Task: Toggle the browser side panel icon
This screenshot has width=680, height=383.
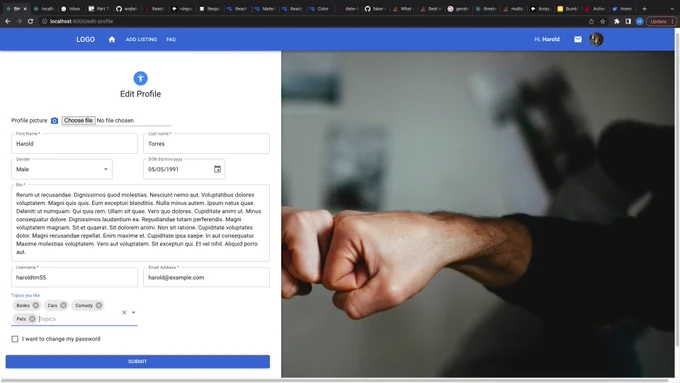Action: pyautogui.click(x=628, y=21)
